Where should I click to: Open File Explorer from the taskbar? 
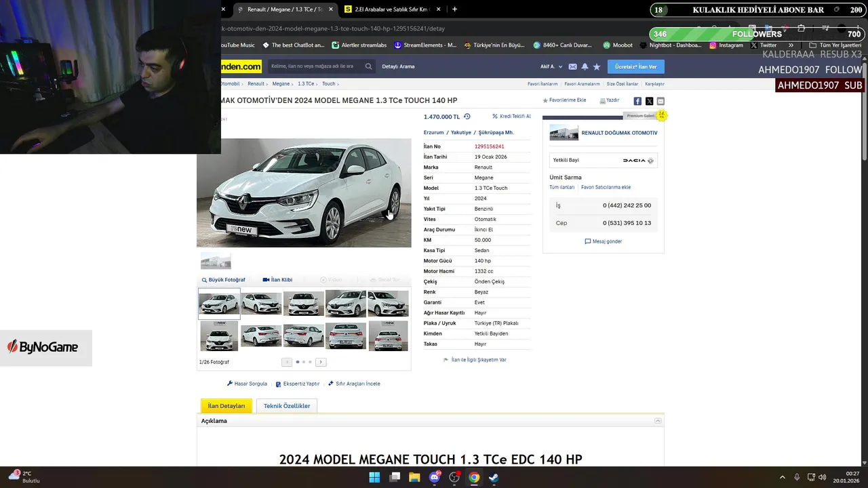tap(414, 477)
